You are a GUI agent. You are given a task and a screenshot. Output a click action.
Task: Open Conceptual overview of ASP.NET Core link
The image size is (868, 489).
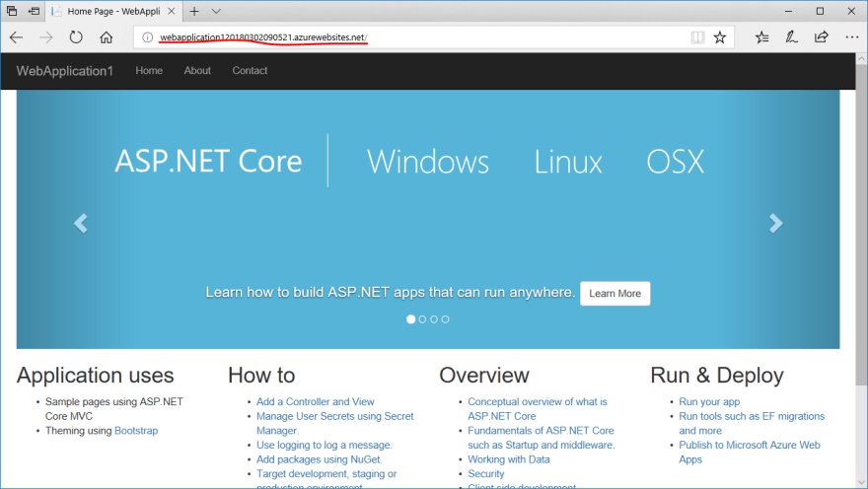tap(537, 409)
